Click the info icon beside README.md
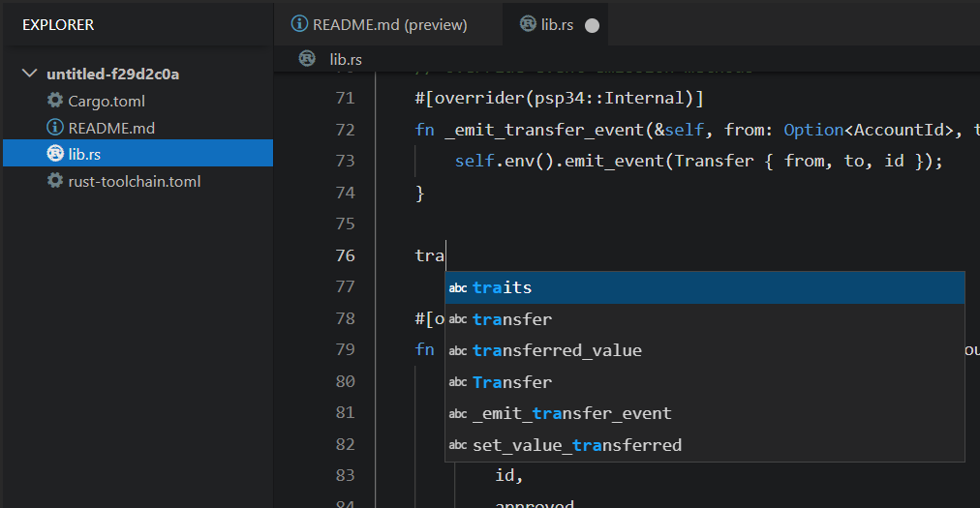 [x=55, y=128]
